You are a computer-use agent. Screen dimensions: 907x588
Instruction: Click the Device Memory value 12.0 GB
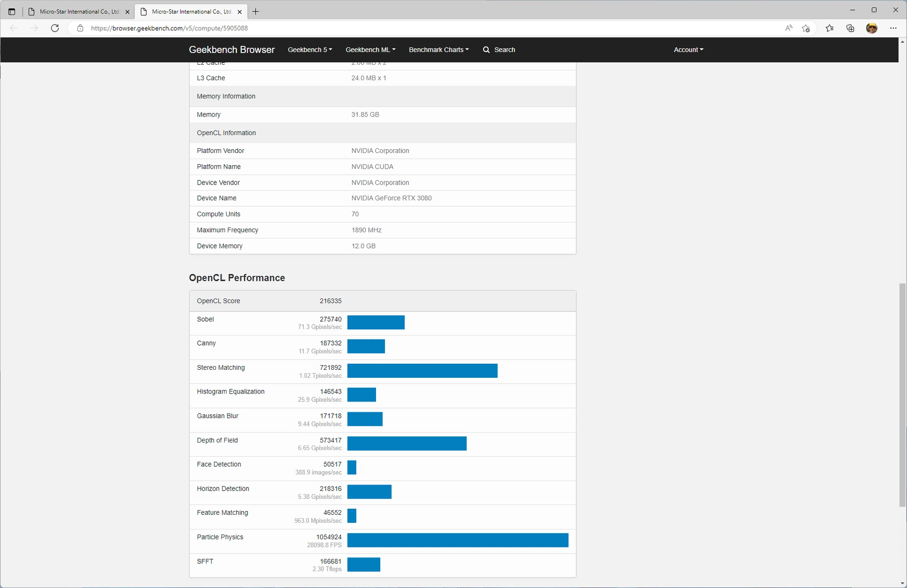tap(363, 246)
